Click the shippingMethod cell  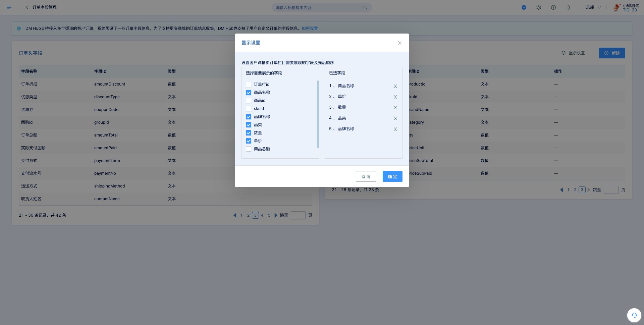(x=109, y=186)
